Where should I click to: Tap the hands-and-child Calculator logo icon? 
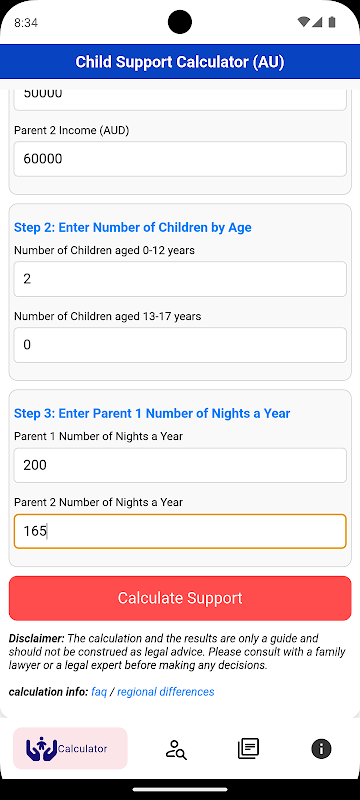tap(41, 748)
